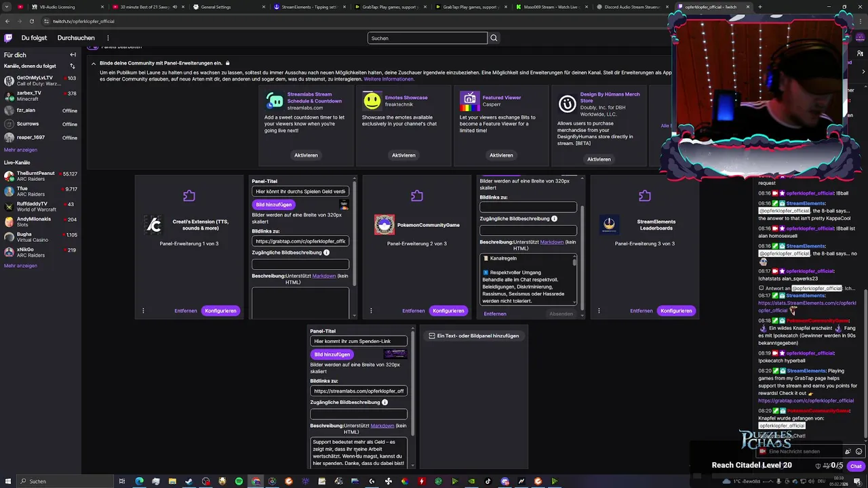Show info for Zugängliche Bildbeschreibung in Spenden panel

coord(384,403)
